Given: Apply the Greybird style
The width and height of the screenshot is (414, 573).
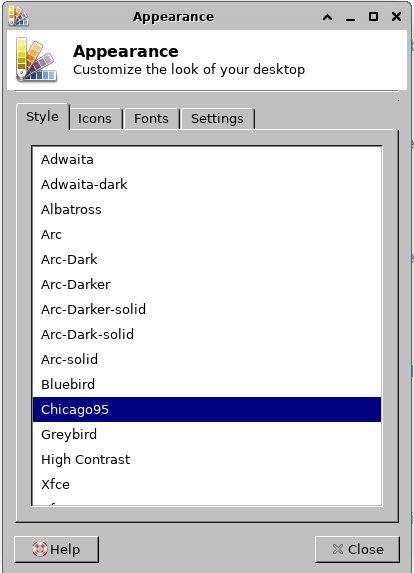Looking at the screenshot, I should (x=207, y=434).
